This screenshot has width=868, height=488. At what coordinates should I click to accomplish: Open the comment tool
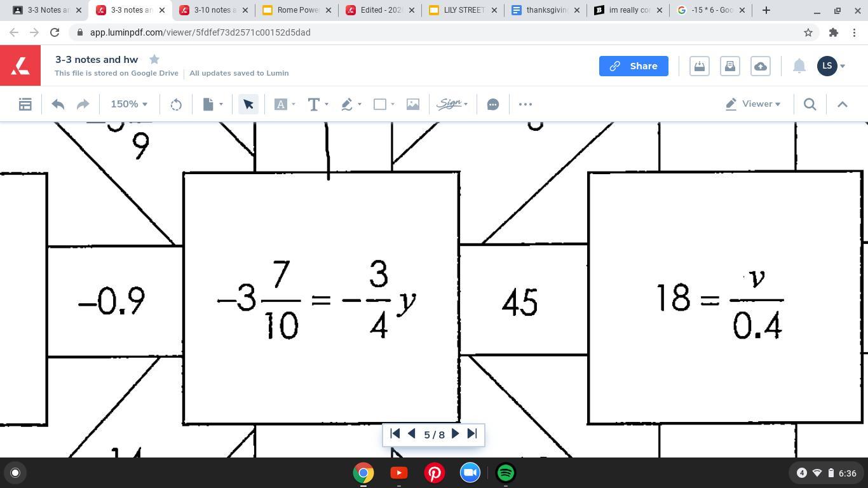pyautogui.click(x=493, y=104)
